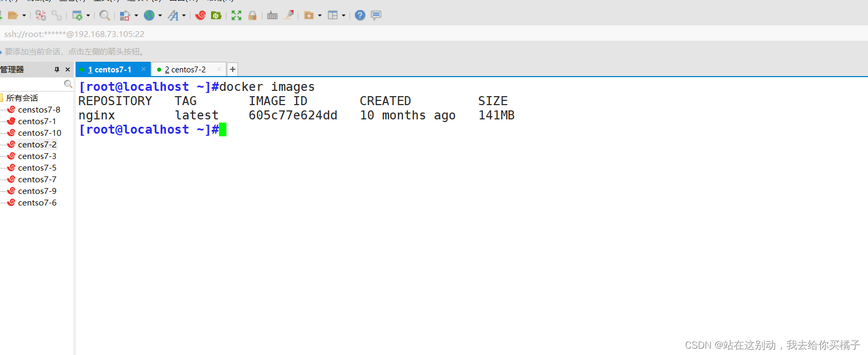868x355 pixels.
Task: Select centos7-1 in session tree
Action: (37, 121)
